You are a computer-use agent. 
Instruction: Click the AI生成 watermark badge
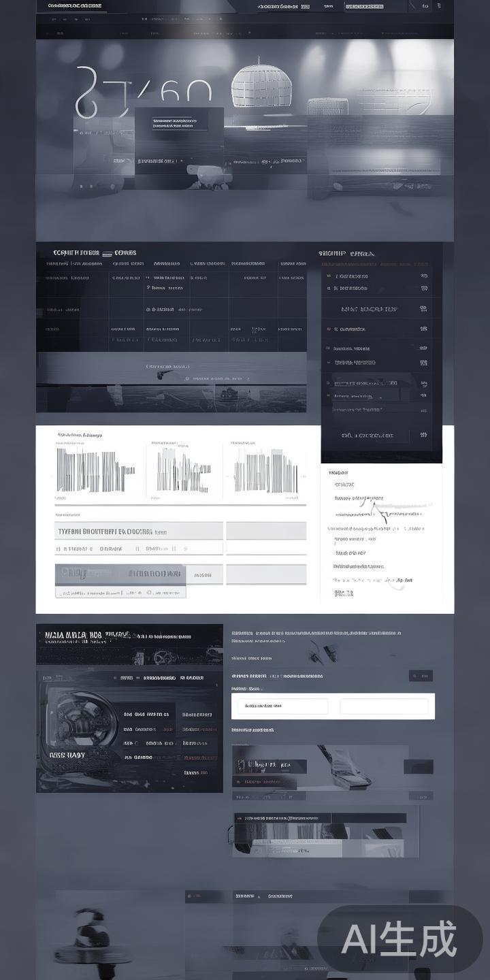pos(399,939)
